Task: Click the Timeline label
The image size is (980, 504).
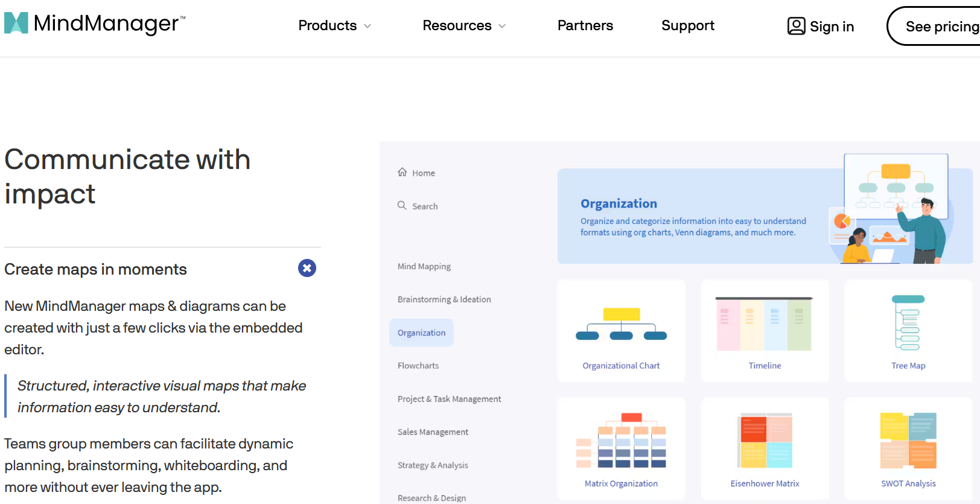Action: (x=765, y=366)
